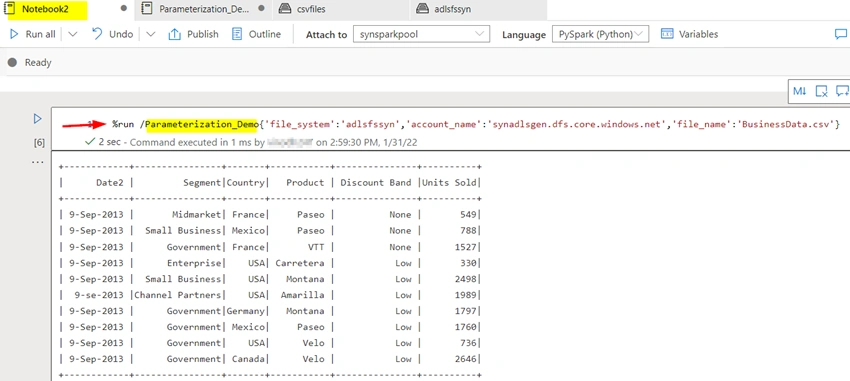Image resolution: width=850 pixels, height=381 pixels.
Task: Publish the notebook via Publish button
Action: click(x=193, y=34)
